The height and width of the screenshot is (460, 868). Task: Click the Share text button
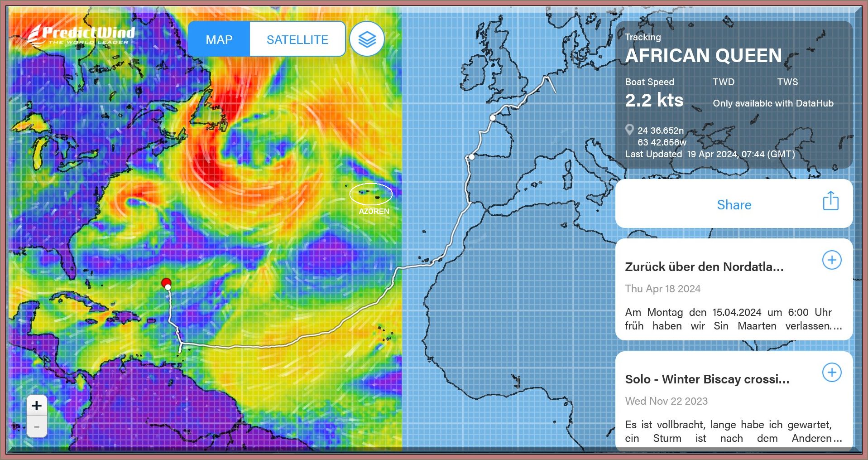click(734, 205)
